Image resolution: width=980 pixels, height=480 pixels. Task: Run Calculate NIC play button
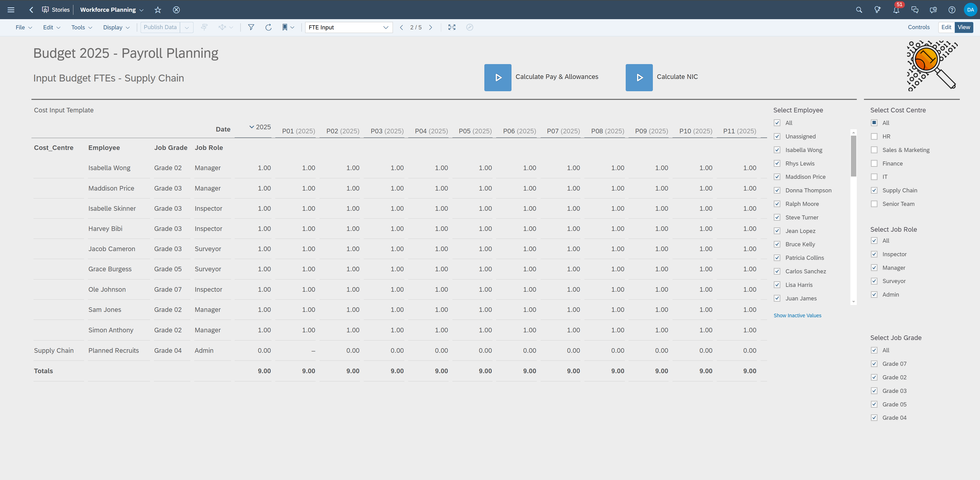(639, 78)
